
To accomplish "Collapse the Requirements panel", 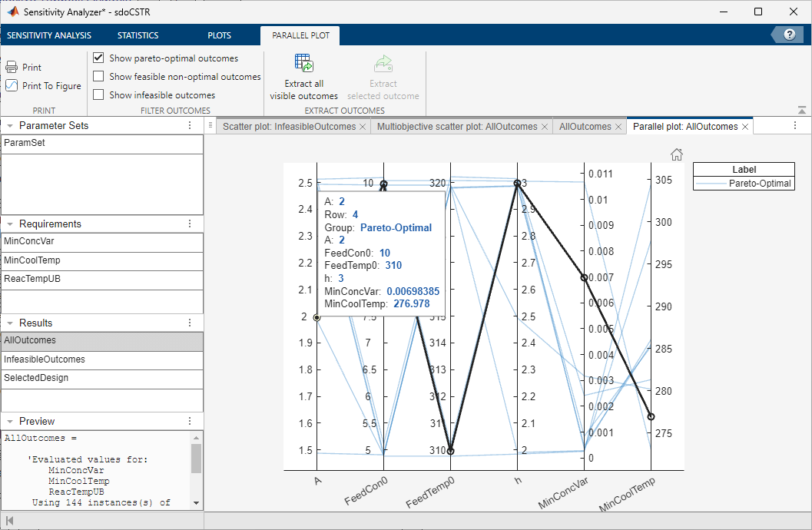I will 10,224.
